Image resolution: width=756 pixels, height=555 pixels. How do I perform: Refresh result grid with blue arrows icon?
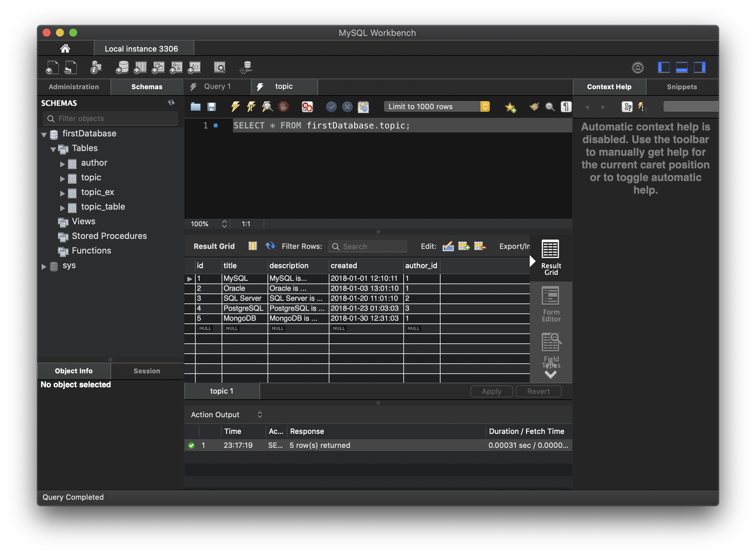point(270,246)
